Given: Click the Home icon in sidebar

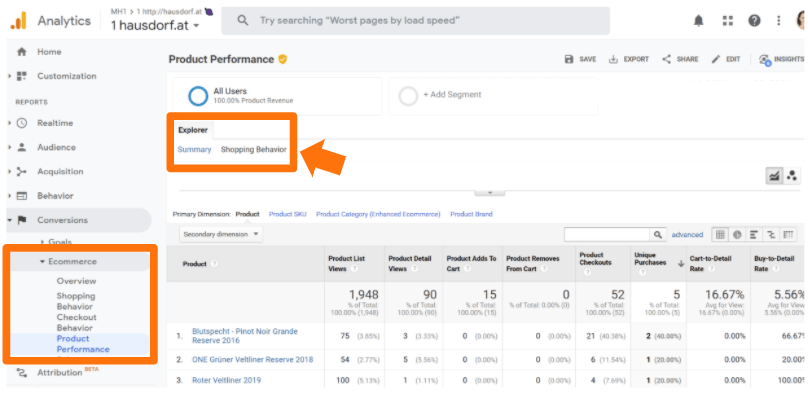Looking at the screenshot, I should 22,52.
